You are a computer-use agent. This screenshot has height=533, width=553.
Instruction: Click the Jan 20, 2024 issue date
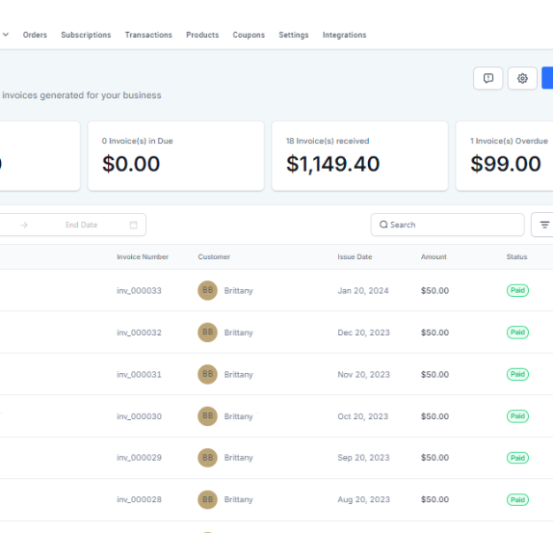[x=363, y=291]
